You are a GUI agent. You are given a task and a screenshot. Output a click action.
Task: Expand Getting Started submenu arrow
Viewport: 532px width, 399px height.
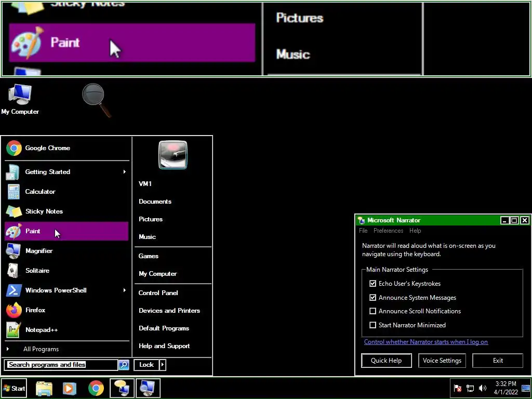(x=125, y=172)
